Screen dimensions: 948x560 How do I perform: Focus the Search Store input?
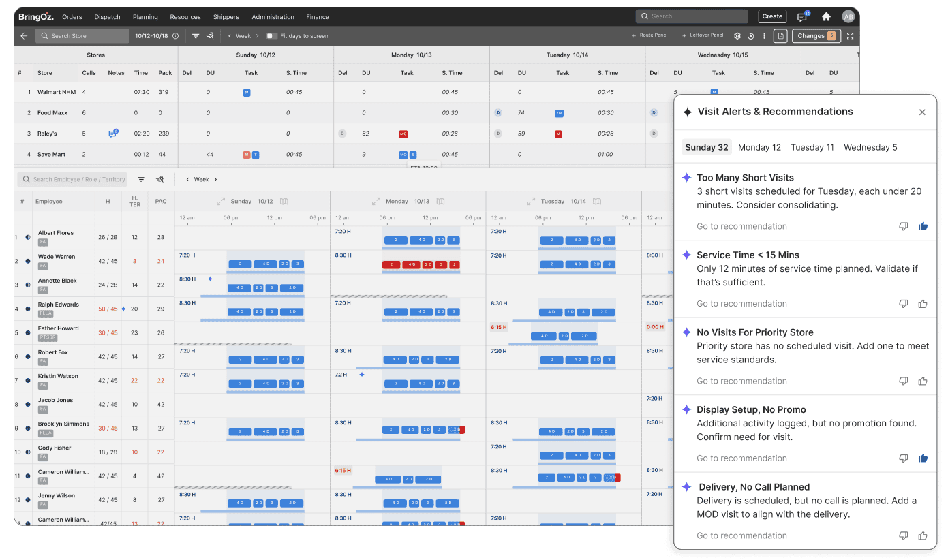[82, 36]
